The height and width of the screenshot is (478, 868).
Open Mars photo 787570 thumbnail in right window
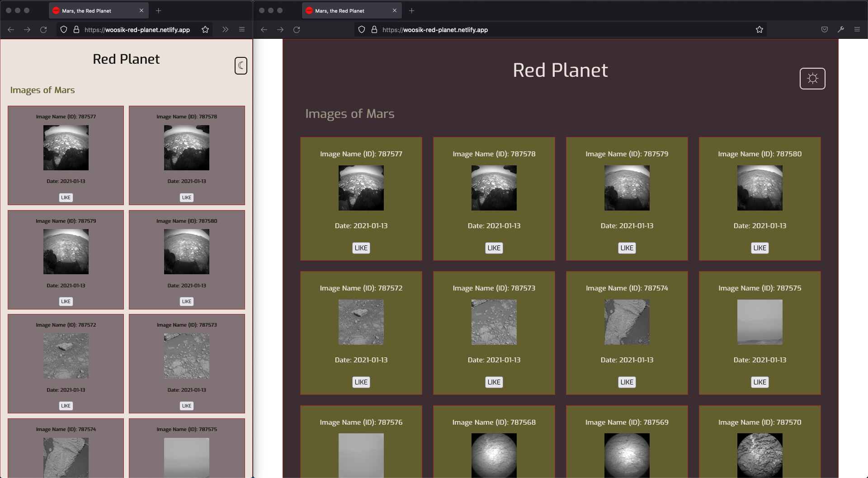(x=760, y=455)
